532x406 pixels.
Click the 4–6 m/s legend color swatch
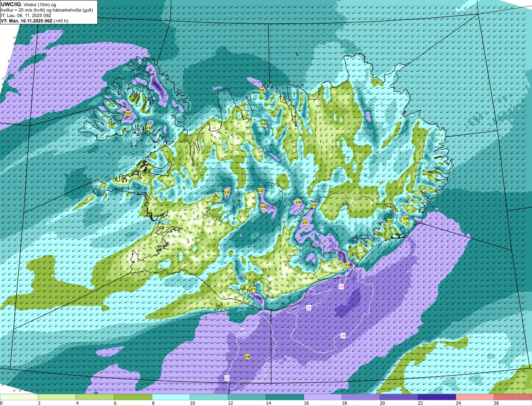95,397
